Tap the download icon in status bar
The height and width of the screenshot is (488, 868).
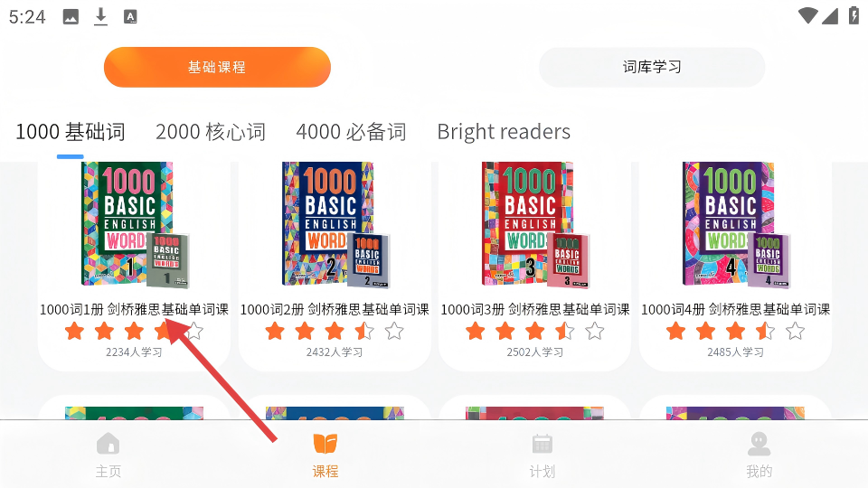click(x=100, y=16)
